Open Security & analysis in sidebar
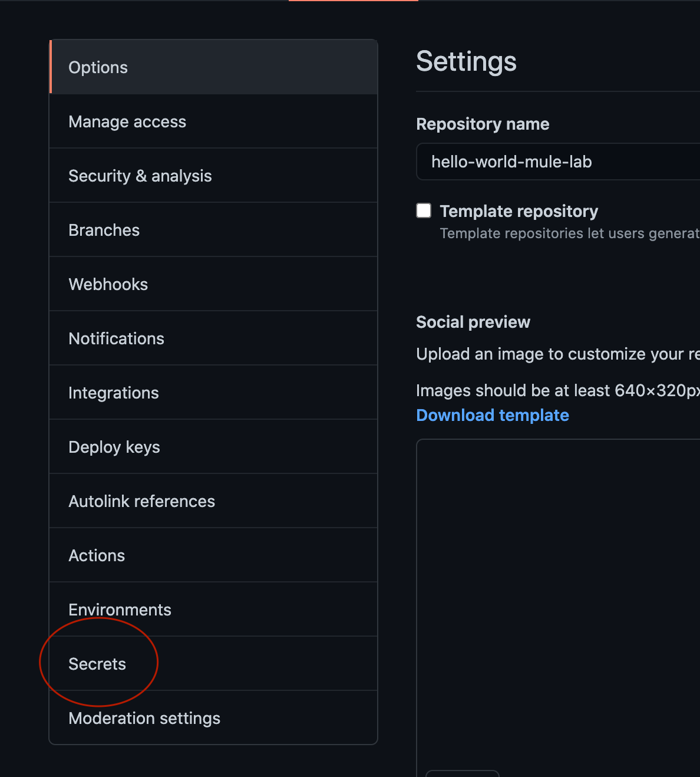 click(x=140, y=176)
